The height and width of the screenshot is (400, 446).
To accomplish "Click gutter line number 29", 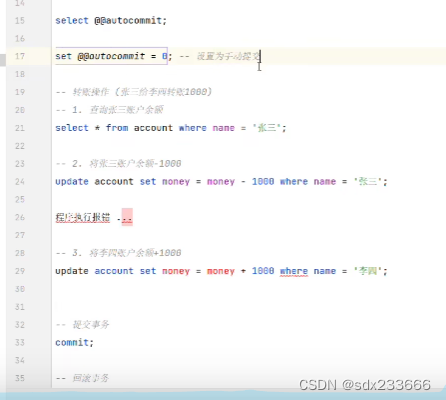I will (x=20, y=271).
